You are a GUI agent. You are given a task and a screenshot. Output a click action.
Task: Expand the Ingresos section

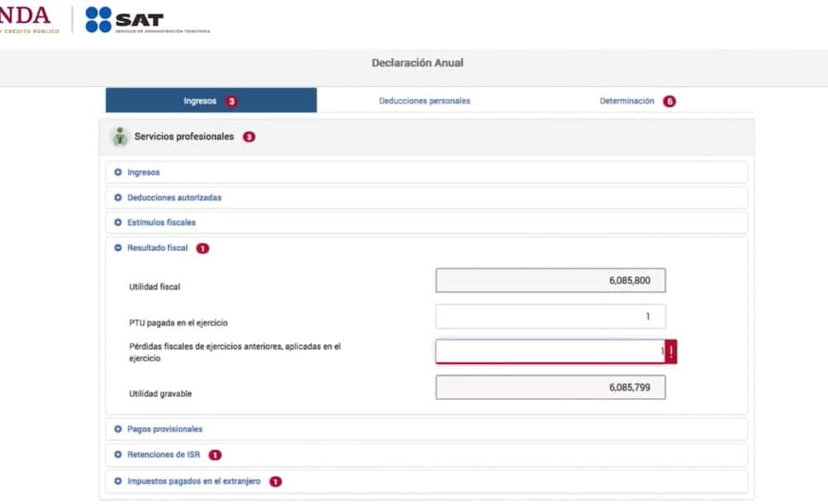click(143, 173)
